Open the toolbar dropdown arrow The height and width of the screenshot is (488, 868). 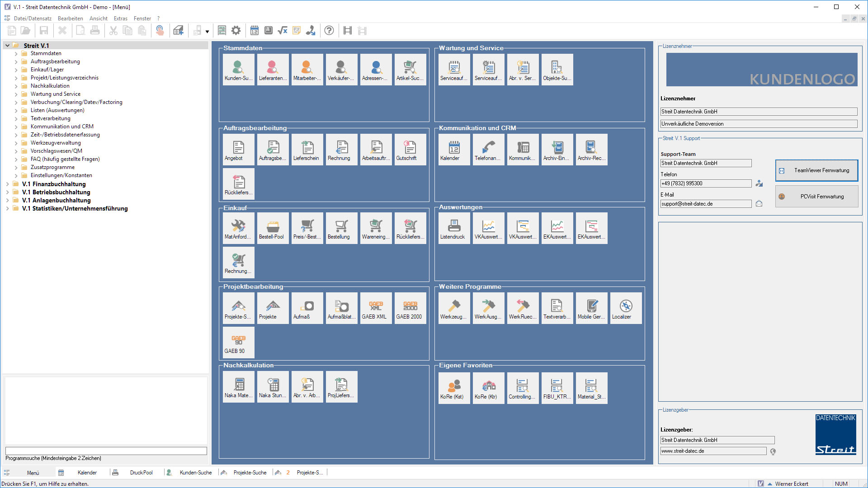(207, 31)
